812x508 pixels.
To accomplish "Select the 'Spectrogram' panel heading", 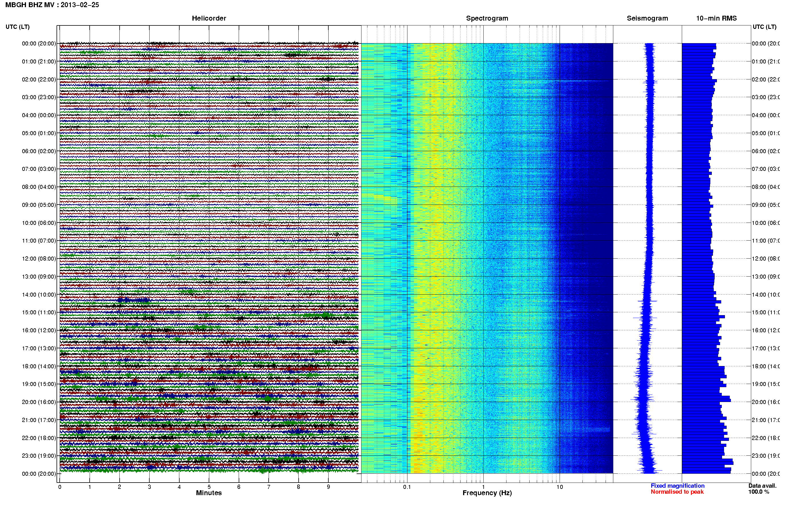I will coord(487,19).
